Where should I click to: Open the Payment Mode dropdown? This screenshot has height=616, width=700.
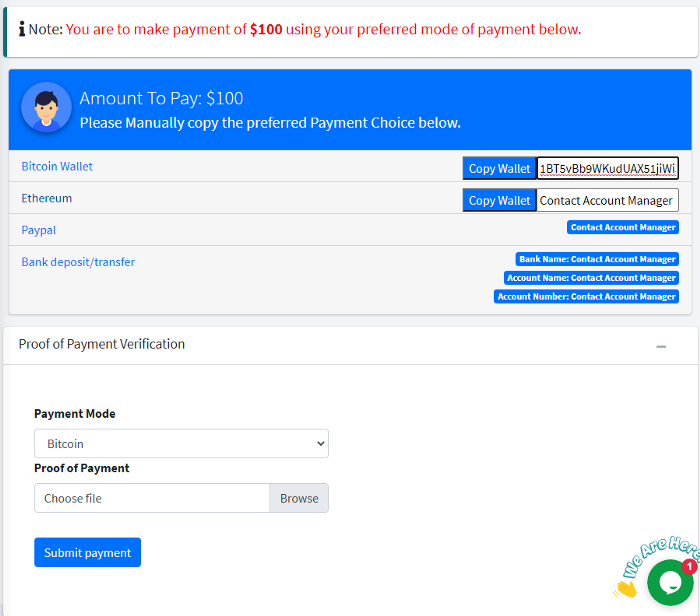[181, 444]
